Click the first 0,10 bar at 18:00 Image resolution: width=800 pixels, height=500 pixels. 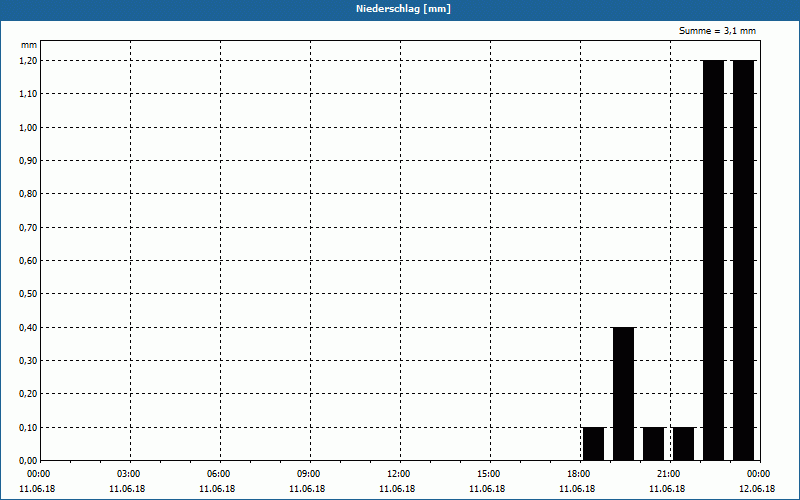tap(593, 444)
